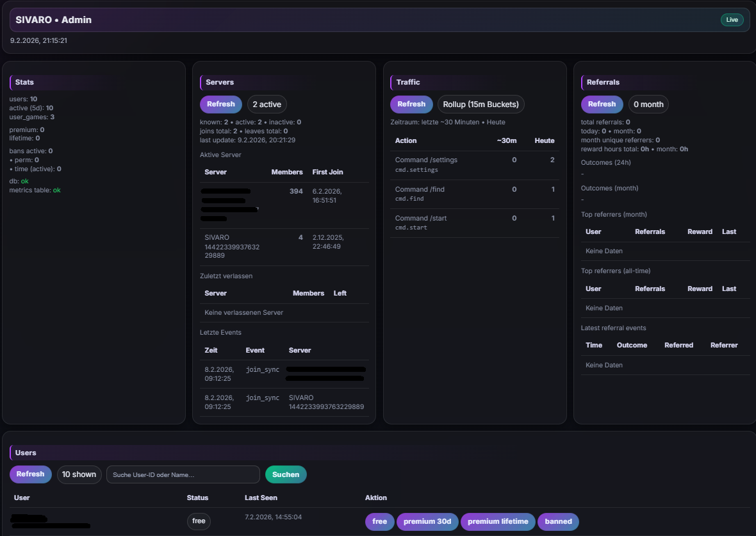Click the "2 active" servers badge
This screenshot has height=536, width=756.
pyautogui.click(x=267, y=105)
